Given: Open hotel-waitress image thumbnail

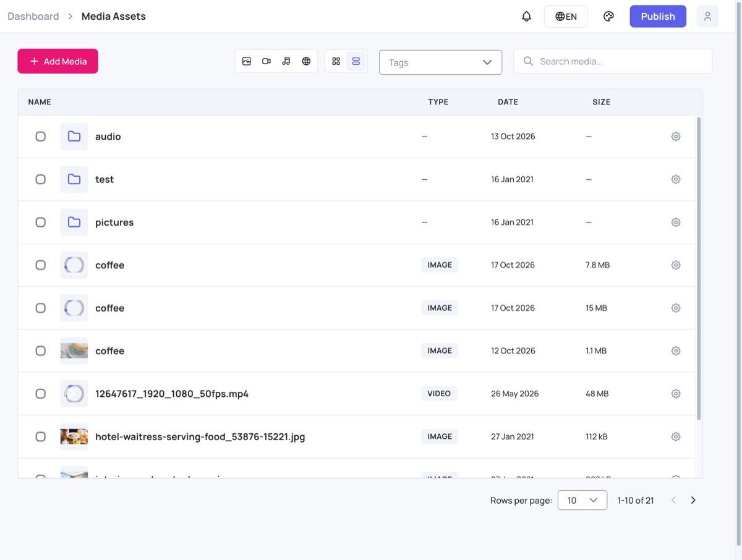Looking at the screenshot, I should point(74,436).
